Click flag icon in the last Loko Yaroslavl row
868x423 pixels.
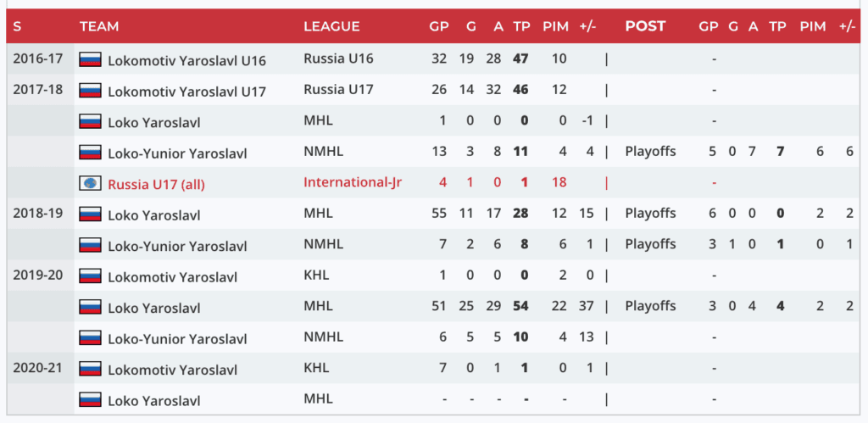point(90,400)
